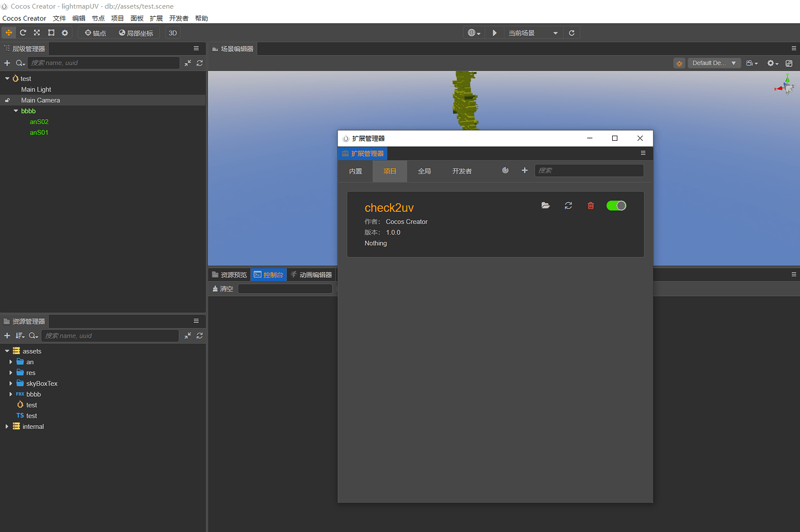This screenshot has height=532, width=800.
Task: Open the 层级管理器 panel menu
Action: (196, 49)
